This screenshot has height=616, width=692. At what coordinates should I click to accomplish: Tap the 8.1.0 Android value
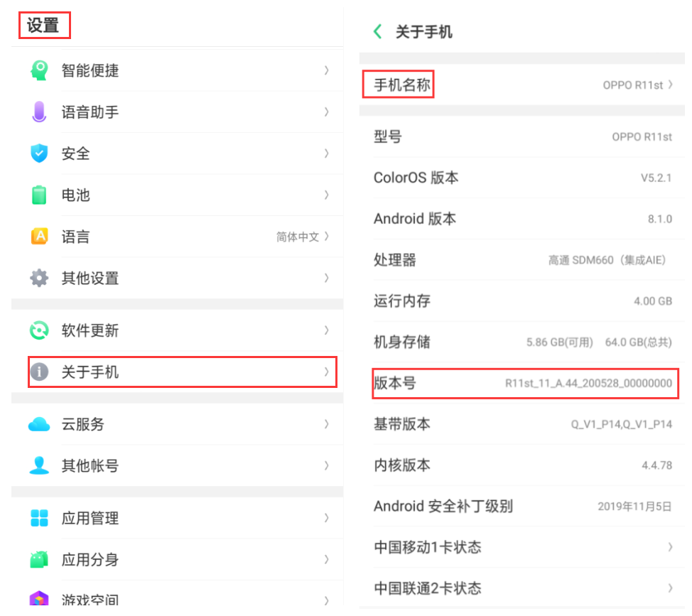coord(660,219)
